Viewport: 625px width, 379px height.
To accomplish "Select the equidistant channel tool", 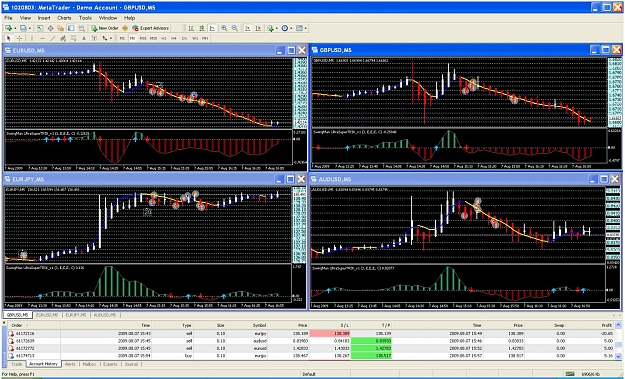I will point(63,38).
